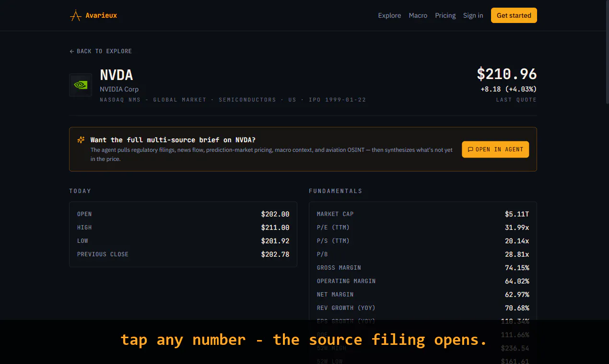Screen dimensions: 609x364
Task: Click the MARKET CAP row label
Action: (335, 214)
